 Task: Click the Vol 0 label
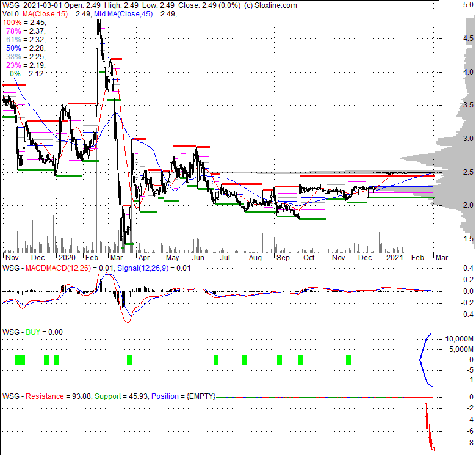click(x=10, y=14)
